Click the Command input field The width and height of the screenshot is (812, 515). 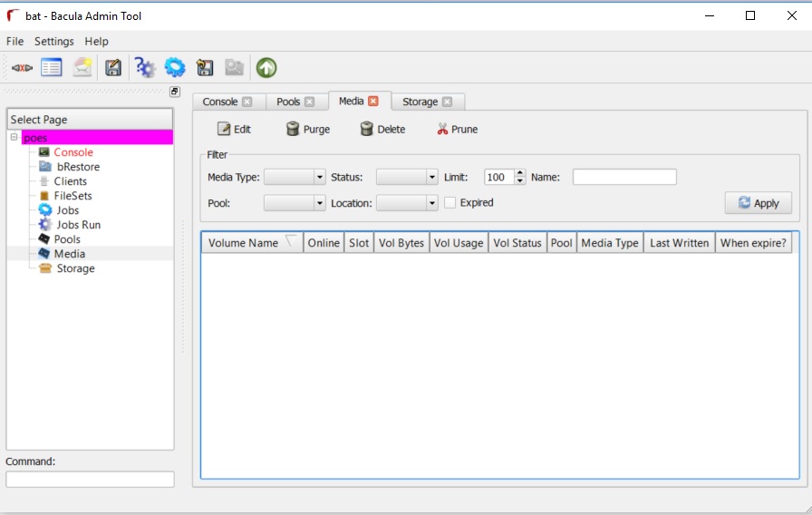click(90, 480)
